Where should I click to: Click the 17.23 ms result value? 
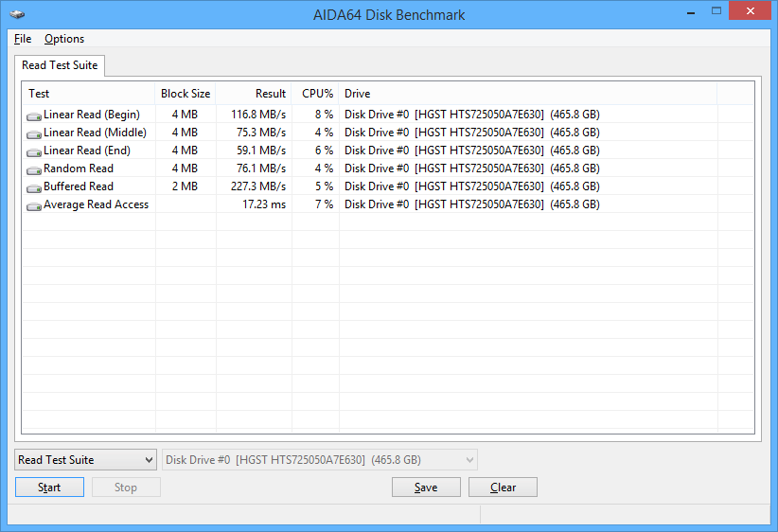pyautogui.click(x=264, y=204)
